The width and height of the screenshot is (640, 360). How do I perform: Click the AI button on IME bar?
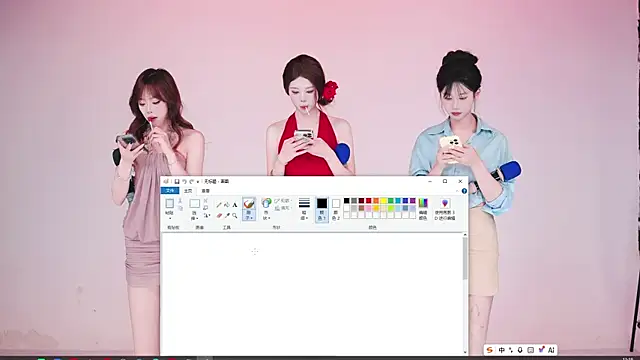click(551, 350)
